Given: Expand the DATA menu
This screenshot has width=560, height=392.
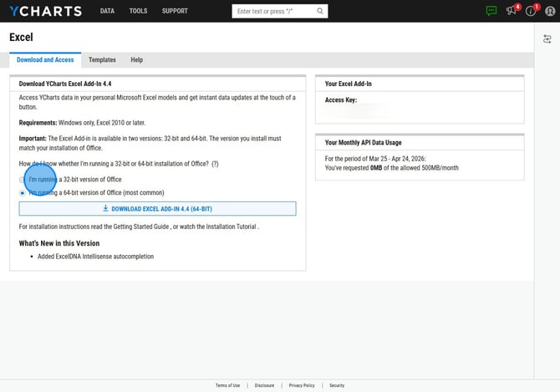Looking at the screenshot, I should (107, 12).
